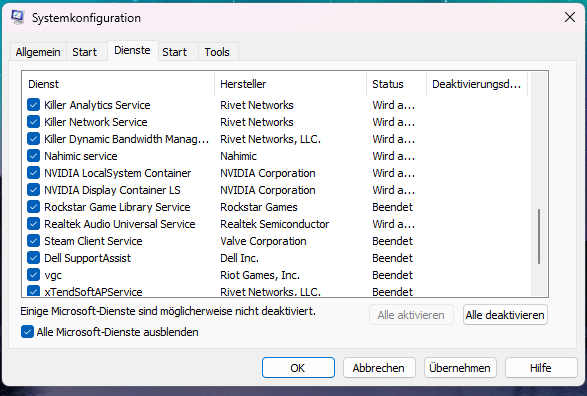Disable Killer Dynamic Bandwidth Manag... checkbox
Image resolution: width=587 pixels, height=396 pixels.
(x=33, y=139)
